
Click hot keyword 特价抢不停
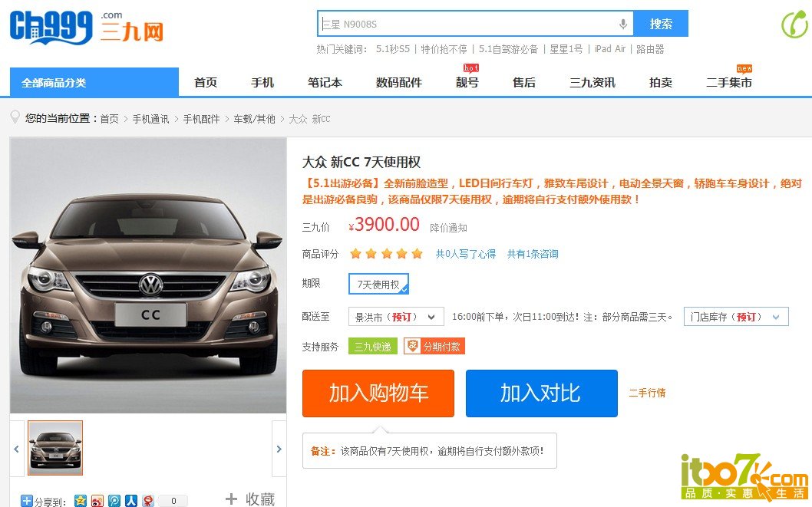pos(444,49)
